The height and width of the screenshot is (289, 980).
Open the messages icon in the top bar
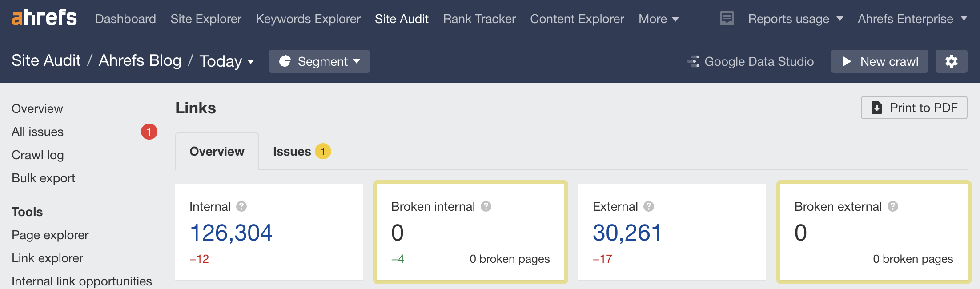coord(727,19)
